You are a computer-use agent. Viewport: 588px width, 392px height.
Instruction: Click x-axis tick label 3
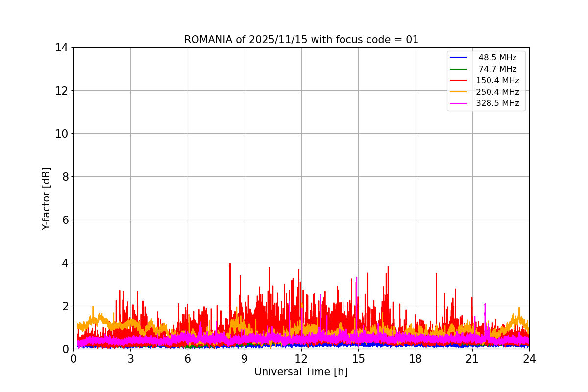point(130,359)
